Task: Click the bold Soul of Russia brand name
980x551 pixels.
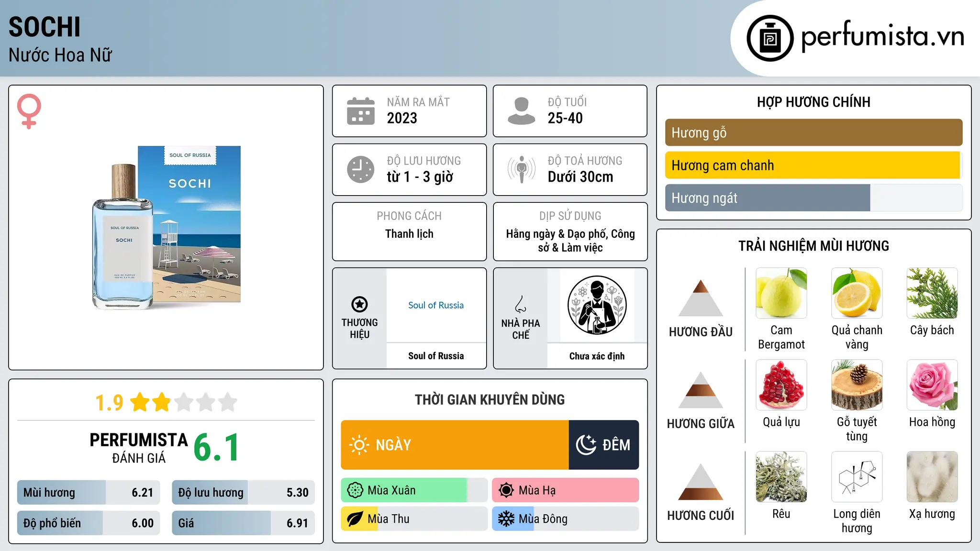Action: [436, 356]
